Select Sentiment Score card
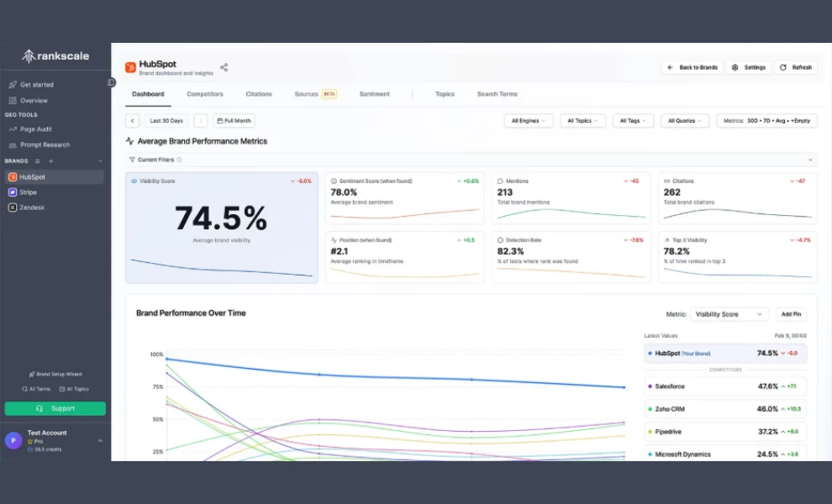 [x=404, y=198]
